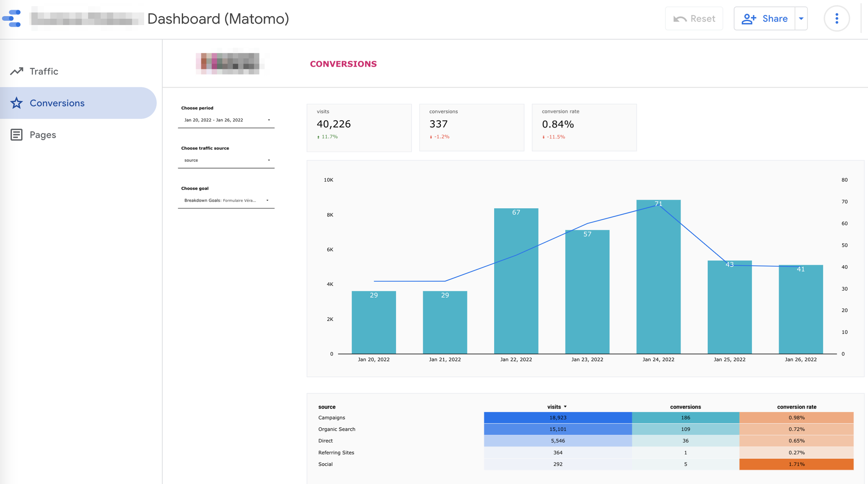Click the Conversions star icon
Image resolution: width=868 pixels, height=484 pixels.
(17, 103)
